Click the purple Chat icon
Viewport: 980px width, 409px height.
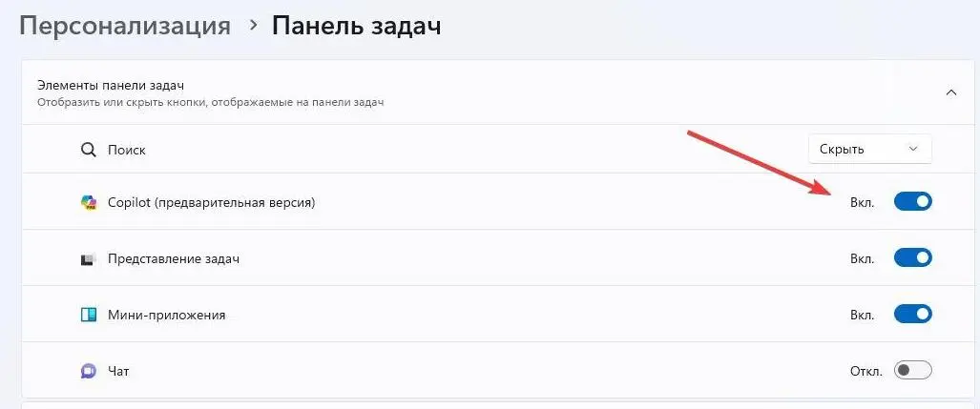(88, 370)
